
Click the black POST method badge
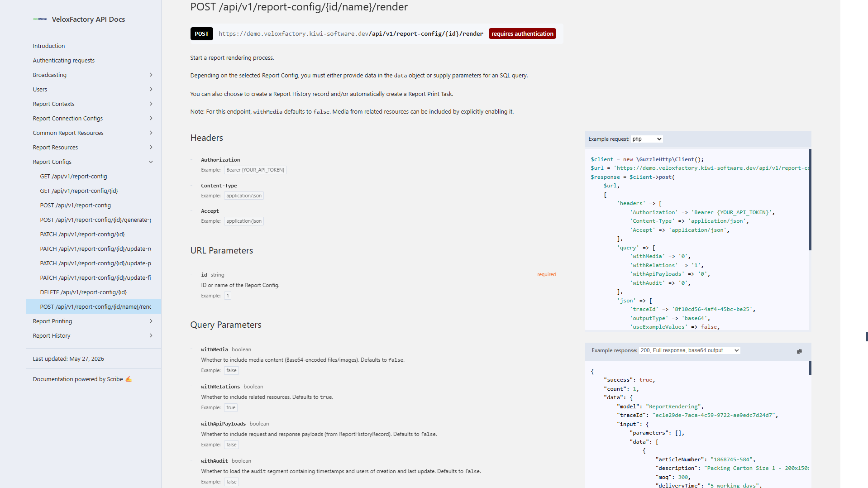(x=201, y=33)
